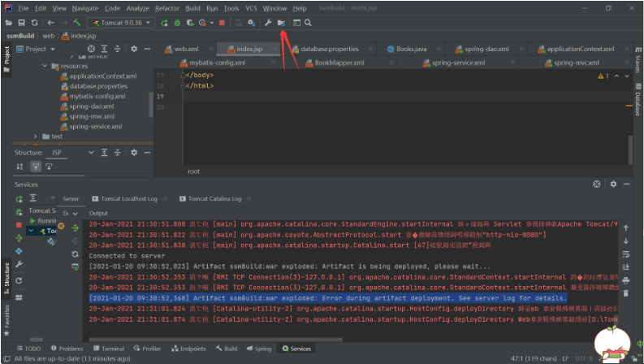Image resolution: width=644 pixels, height=364 pixels.
Task: Click the console horizontal scrollbar
Action: (x=216, y=340)
